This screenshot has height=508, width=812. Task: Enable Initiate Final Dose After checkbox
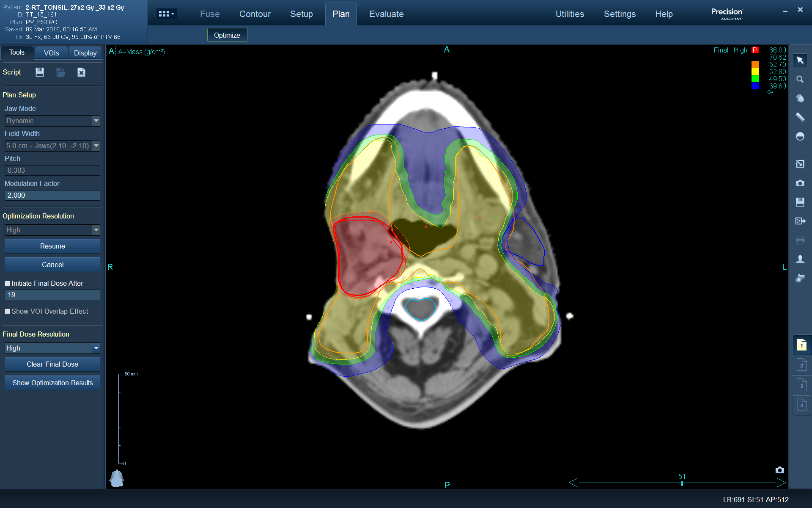click(x=7, y=284)
